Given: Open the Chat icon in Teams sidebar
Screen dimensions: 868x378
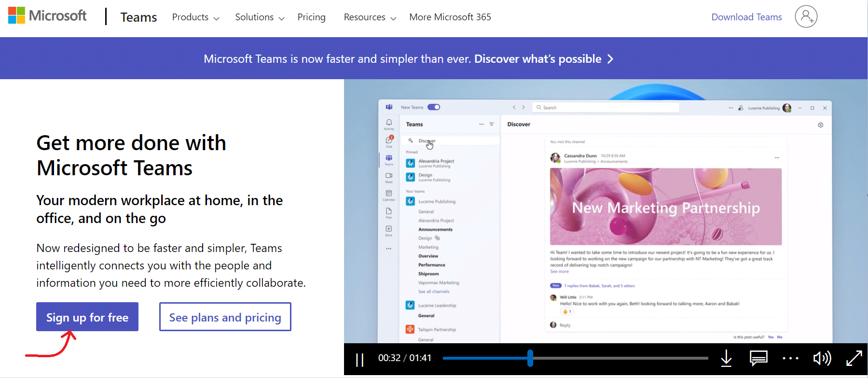Looking at the screenshot, I should click(x=389, y=141).
